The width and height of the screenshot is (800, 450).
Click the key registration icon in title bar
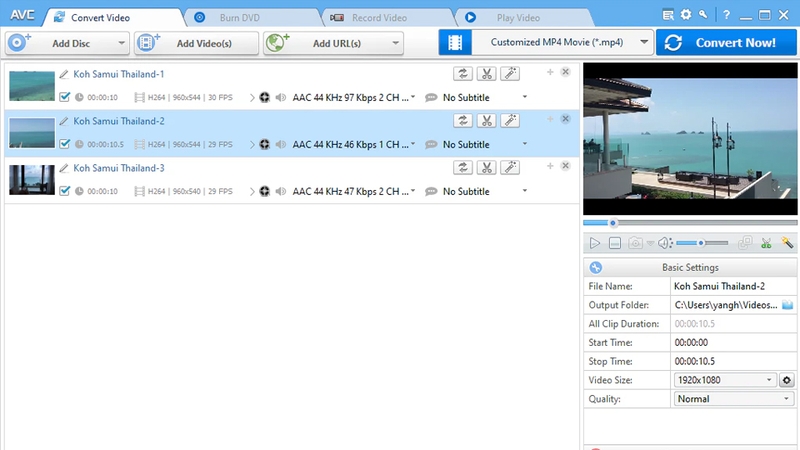tap(704, 15)
